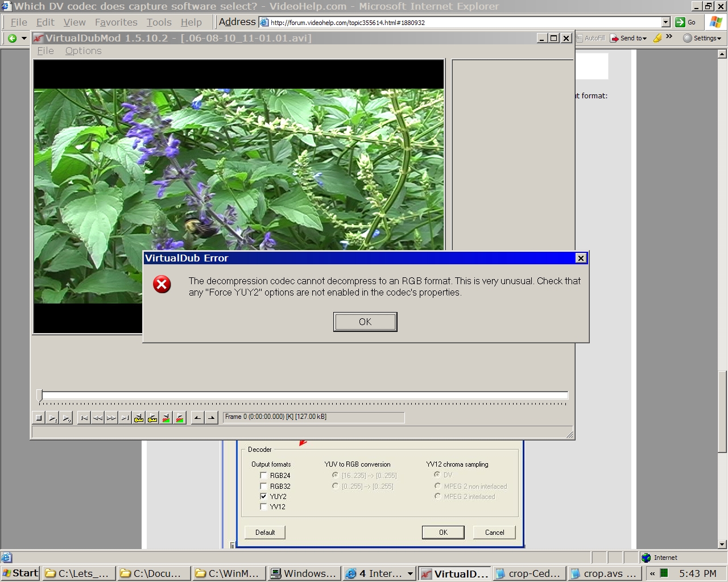Open the Settings dropdown in toolbar
728x582 pixels.
point(702,38)
